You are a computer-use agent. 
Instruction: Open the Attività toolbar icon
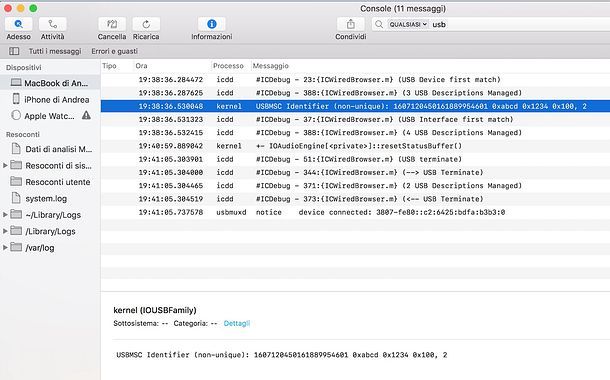click(53, 24)
